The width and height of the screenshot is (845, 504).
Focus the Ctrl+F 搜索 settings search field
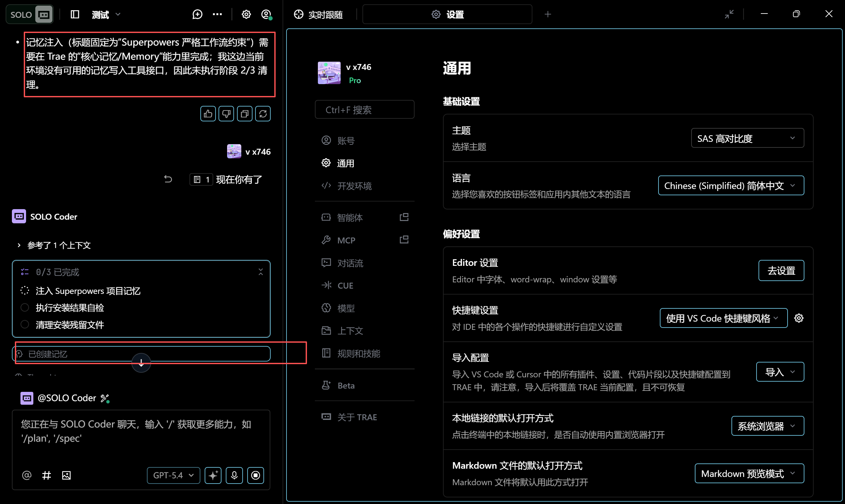click(364, 110)
